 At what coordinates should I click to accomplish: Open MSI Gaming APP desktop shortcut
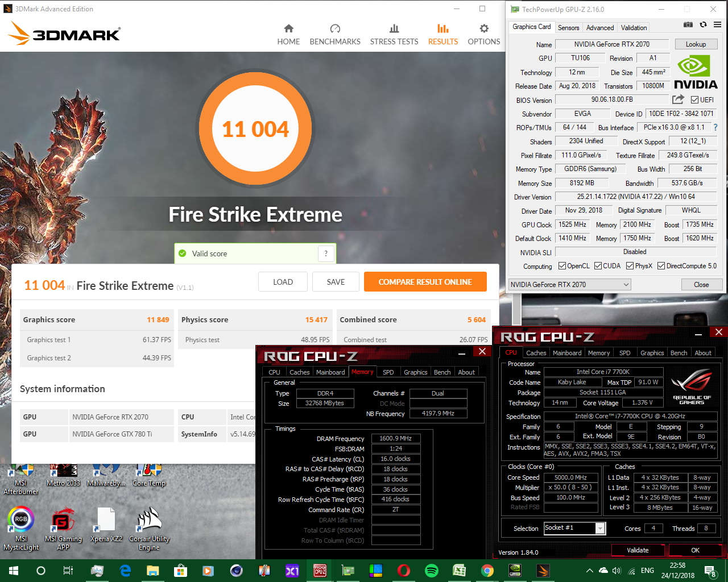[x=63, y=529]
